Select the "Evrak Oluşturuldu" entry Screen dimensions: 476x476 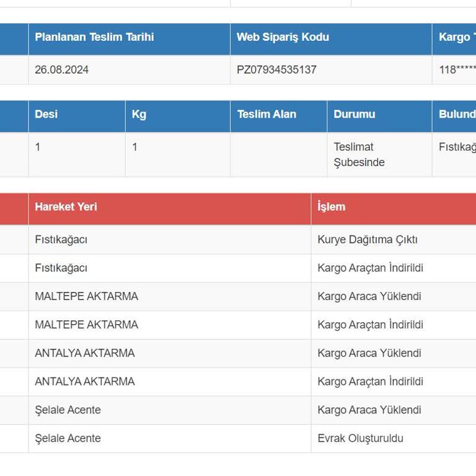click(360, 439)
